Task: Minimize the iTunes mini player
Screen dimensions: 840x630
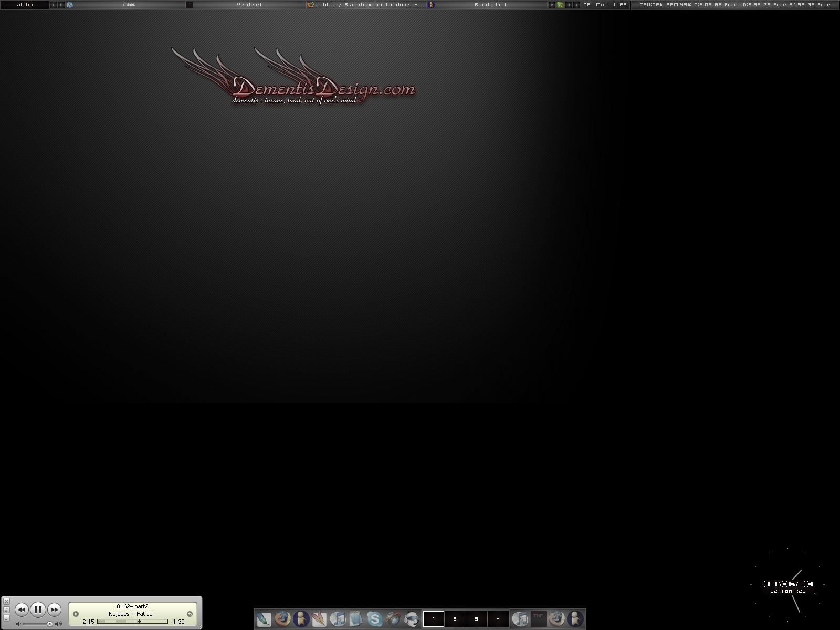Action: [x=6, y=618]
